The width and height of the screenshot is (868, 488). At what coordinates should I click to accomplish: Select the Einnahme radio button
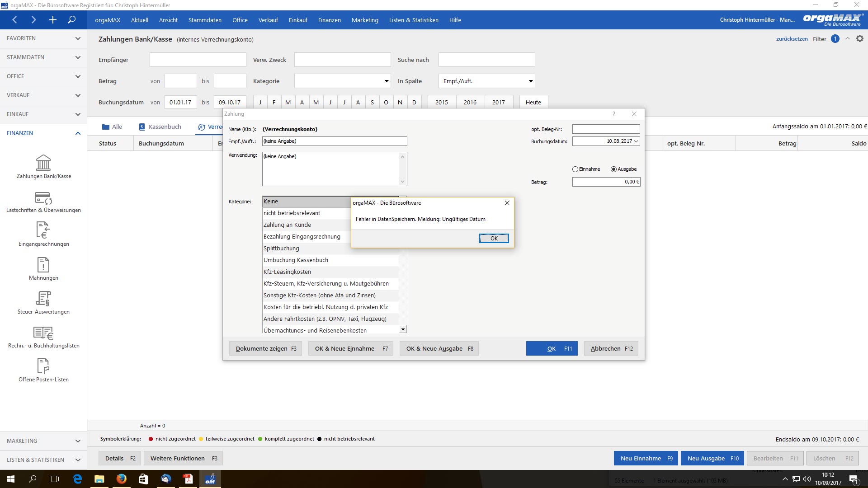pos(575,169)
